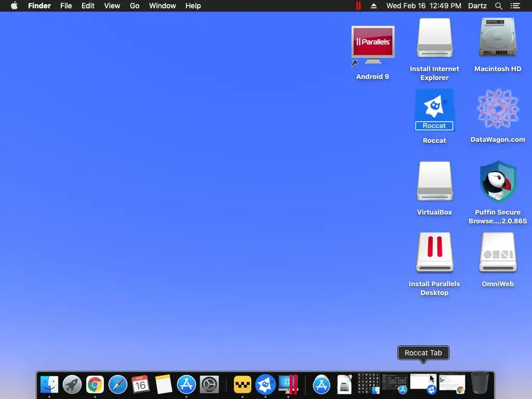This screenshot has width=532, height=399.
Task: Open Parallels Desktop icon in Dock
Action: [x=288, y=384]
